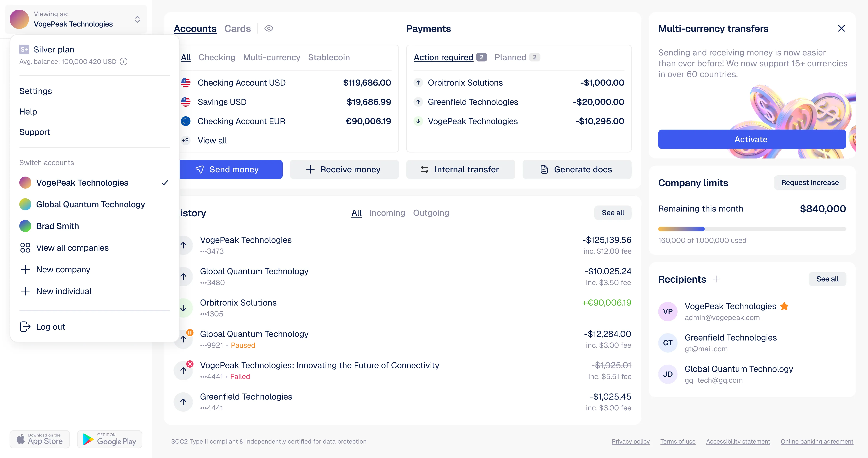Screen dimensions: 868x458
Task: Close the Multi-currency transfers promo
Action: click(x=841, y=29)
